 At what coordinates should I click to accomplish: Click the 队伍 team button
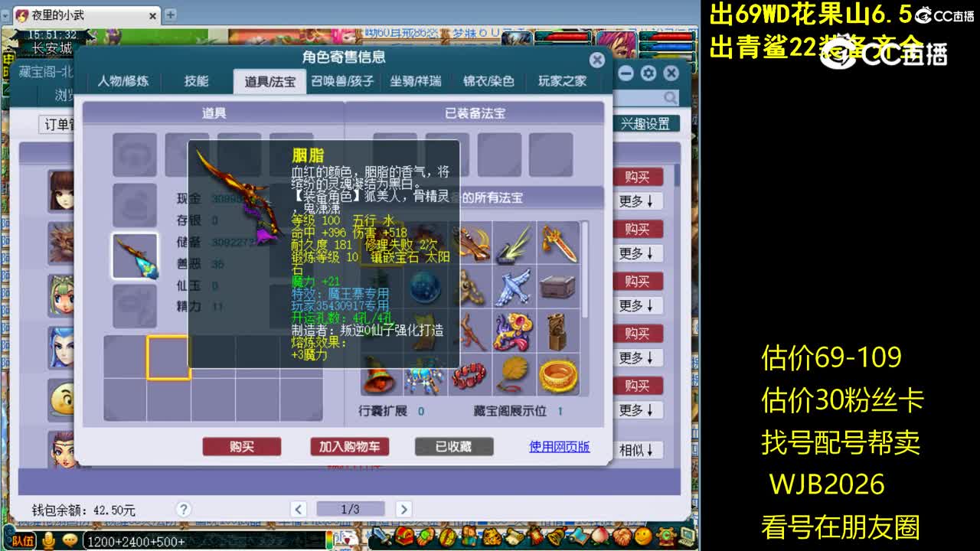click(x=23, y=541)
